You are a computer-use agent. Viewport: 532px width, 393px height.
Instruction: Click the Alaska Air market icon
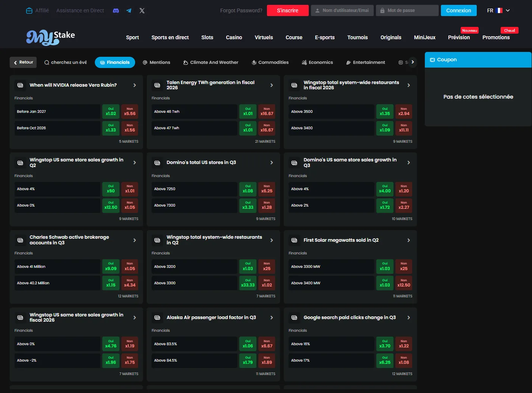(157, 318)
